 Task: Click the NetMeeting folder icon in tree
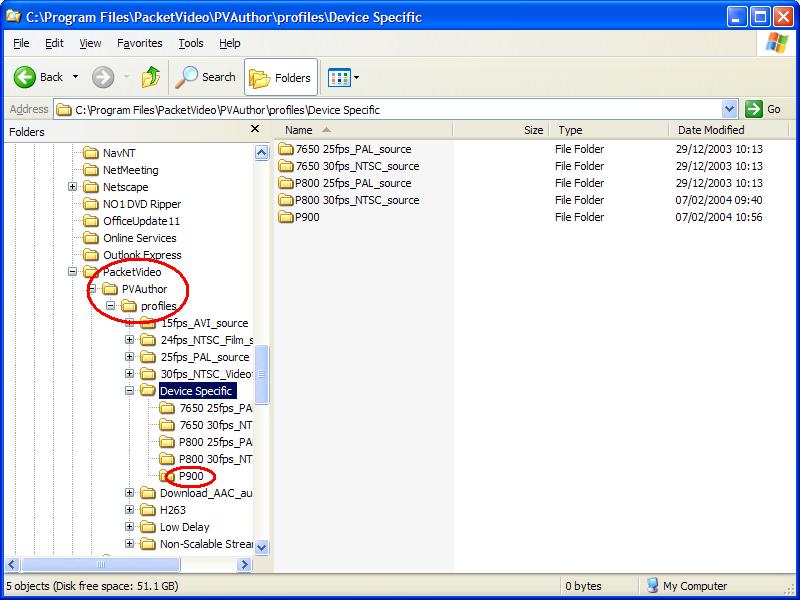(91, 169)
